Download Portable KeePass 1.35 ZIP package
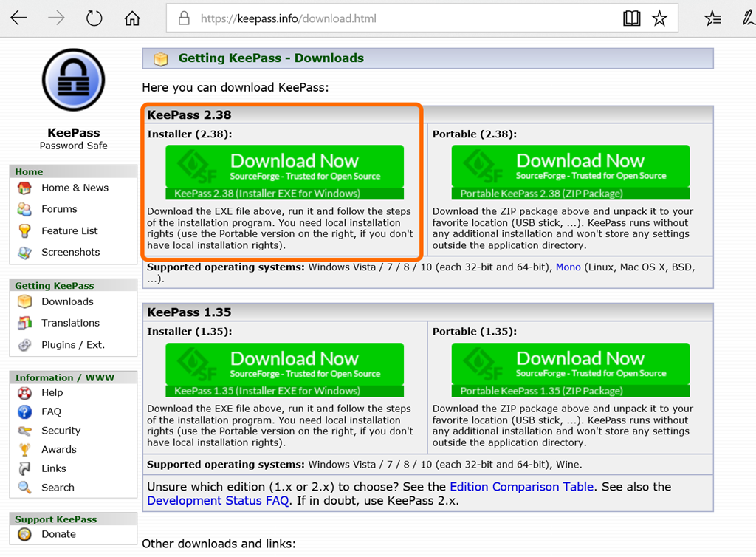This screenshot has width=756, height=557. point(570,370)
